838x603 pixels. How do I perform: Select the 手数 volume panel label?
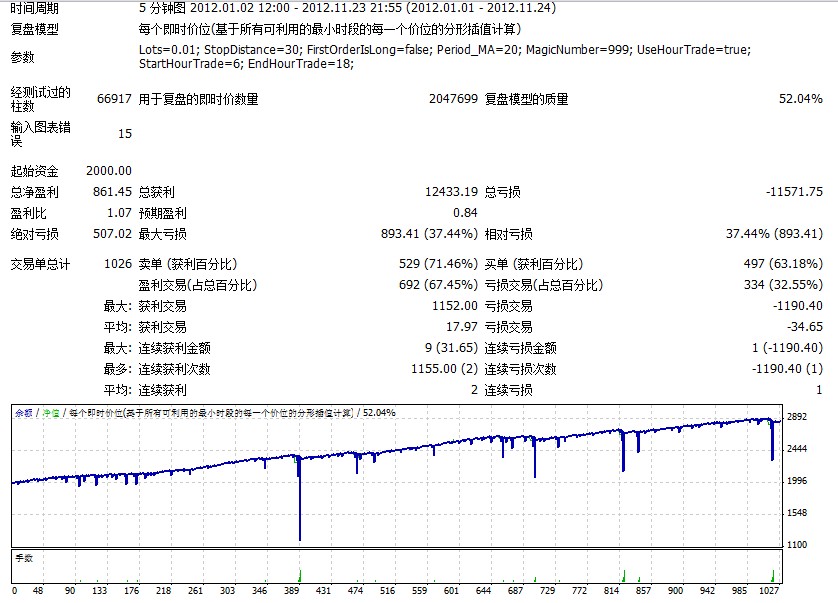coord(22,558)
